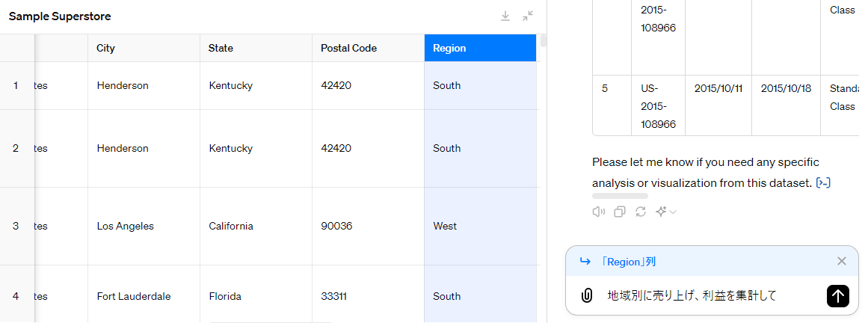Click the Postal Code column header
Image resolution: width=868 pixels, height=323 pixels.
point(368,48)
